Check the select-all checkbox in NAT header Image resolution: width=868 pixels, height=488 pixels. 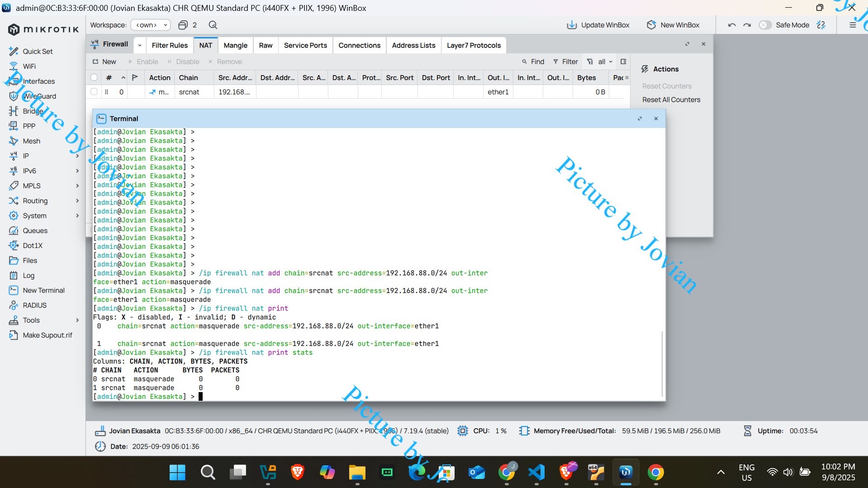(94, 77)
